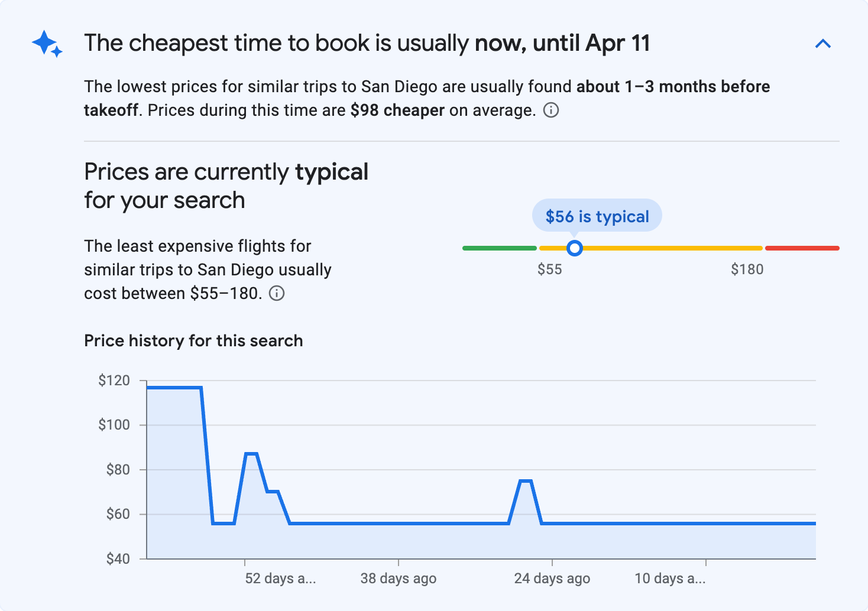Open the info icon next to $98 cheaper
The height and width of the screenshot is (611, 868).
(x=551, y=110)
